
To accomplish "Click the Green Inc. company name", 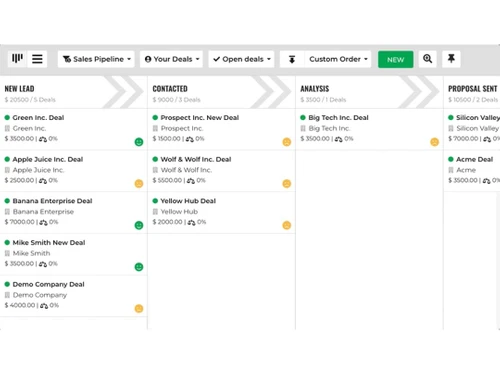I will coord(29,128).
